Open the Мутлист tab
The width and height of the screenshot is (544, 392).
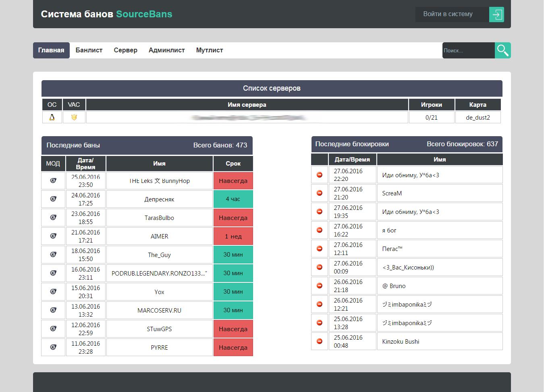210,50
